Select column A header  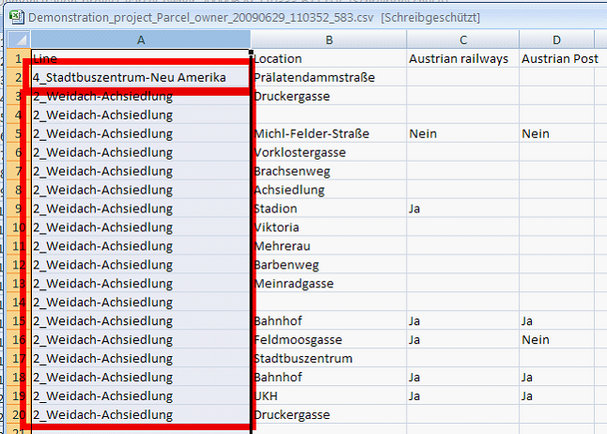click(x=141, y=39)
